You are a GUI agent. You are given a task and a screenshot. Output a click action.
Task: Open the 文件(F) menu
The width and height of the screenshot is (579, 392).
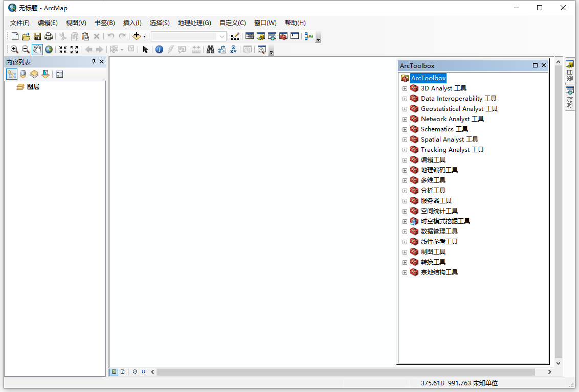point(19,23)
